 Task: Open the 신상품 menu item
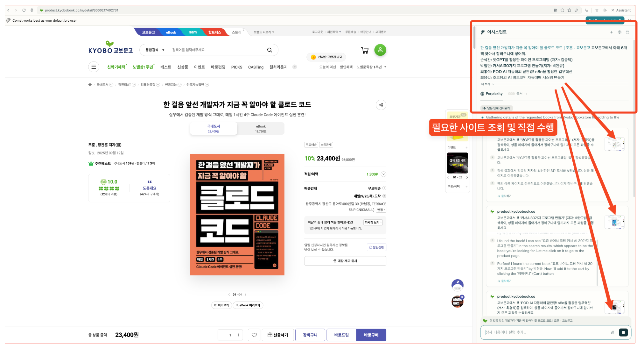click(183, 67)
